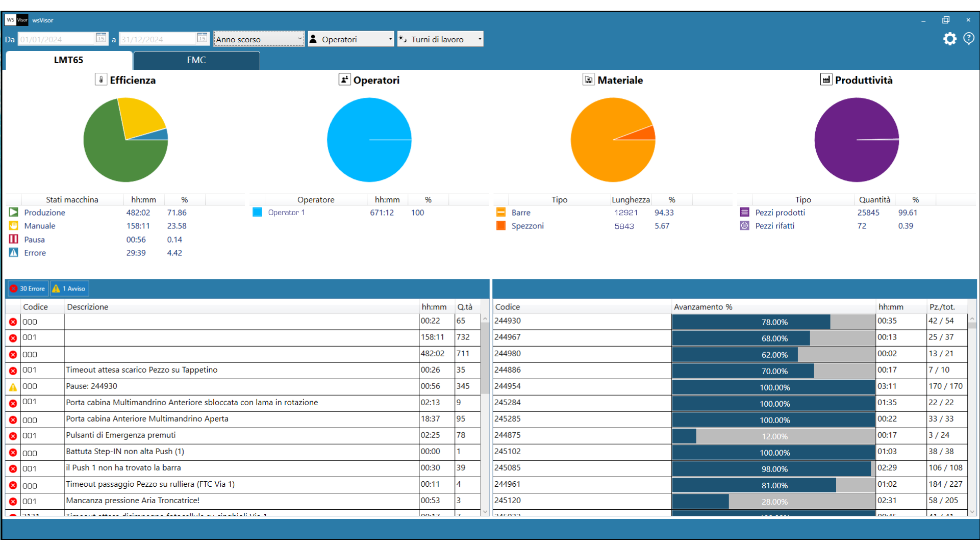The width and height of the screenshot is (980, 551).
Task: Click the help question mark icon
Action: pos(968,39)
